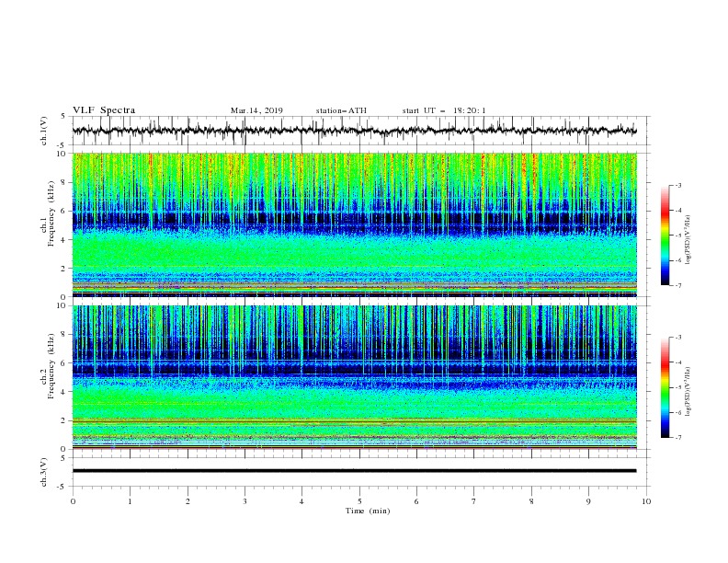Click the ch.1 colorbar "log(PSD)(V²/Hz)" label
The width and height of the screenshot is (728, 563).
[x=688, y=240]
